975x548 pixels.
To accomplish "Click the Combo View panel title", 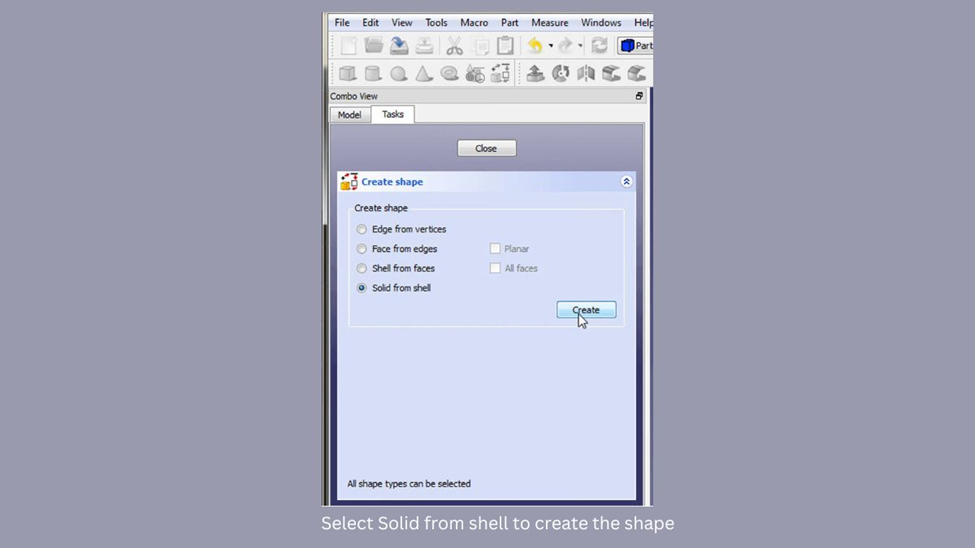I will click(354, 96).
